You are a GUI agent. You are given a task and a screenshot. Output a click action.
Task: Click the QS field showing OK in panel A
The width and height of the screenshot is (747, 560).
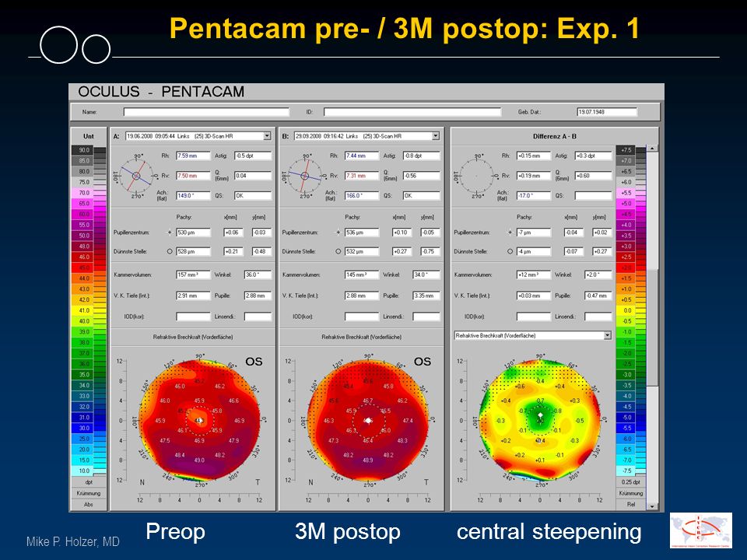[253, 196]
